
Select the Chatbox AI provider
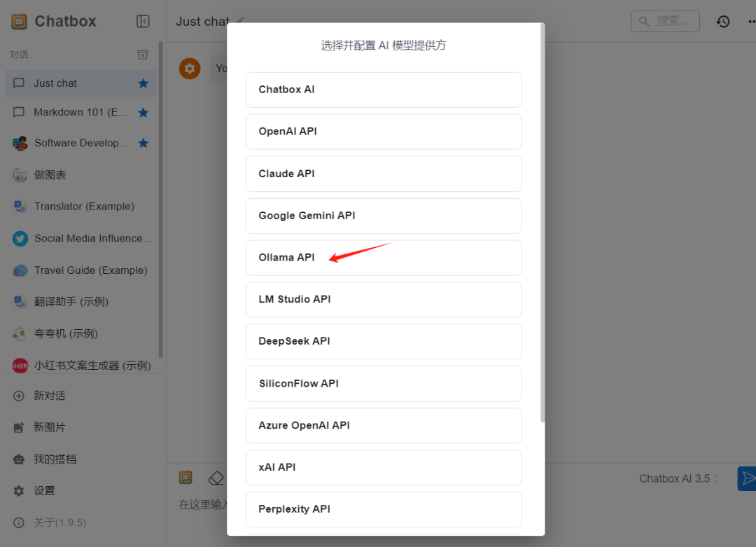pos(384,90)
